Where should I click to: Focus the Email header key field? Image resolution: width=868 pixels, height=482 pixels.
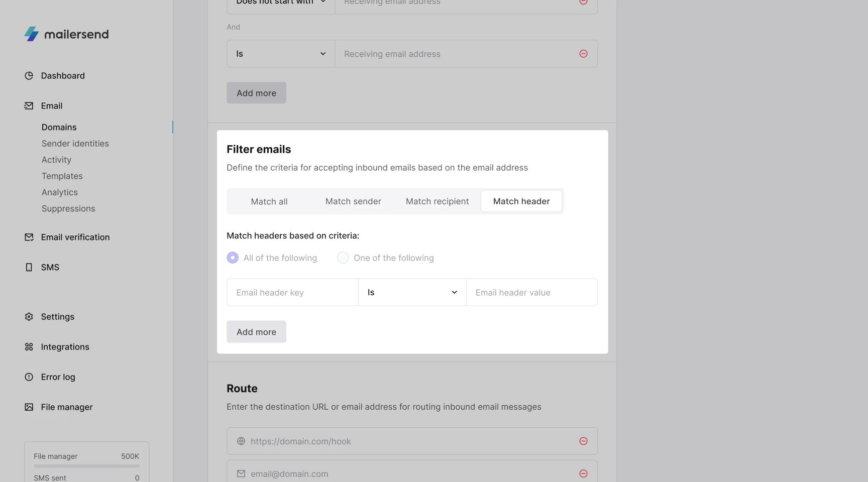click(x=292, y=293)
